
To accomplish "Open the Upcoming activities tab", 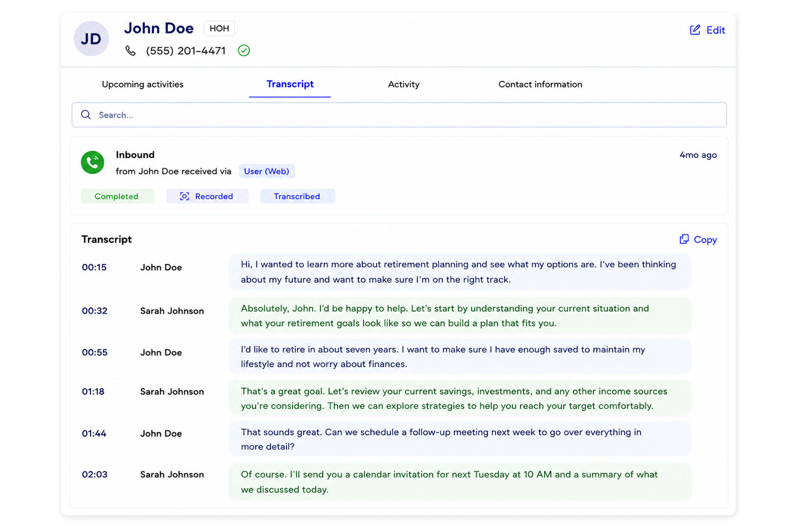I will 143,84.
